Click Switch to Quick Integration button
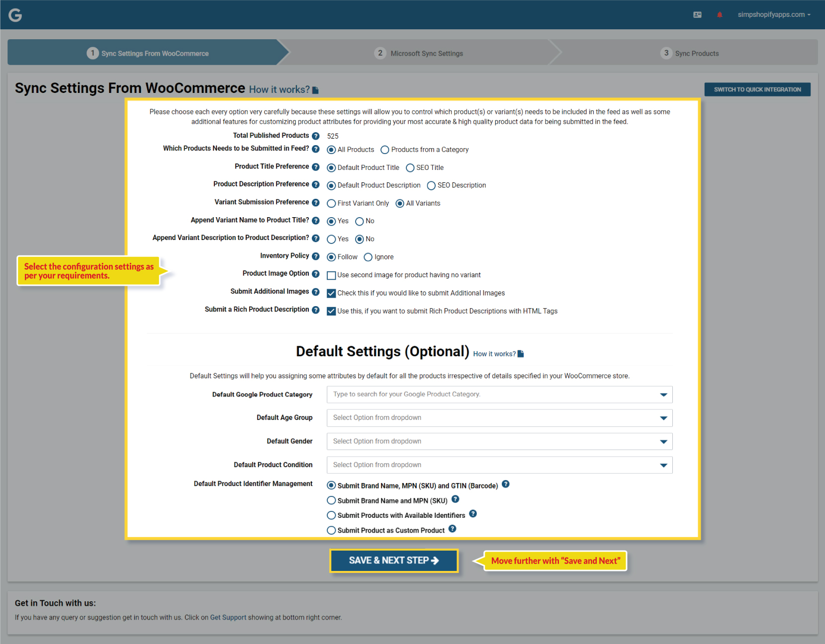825x644 pixels. 757,89
